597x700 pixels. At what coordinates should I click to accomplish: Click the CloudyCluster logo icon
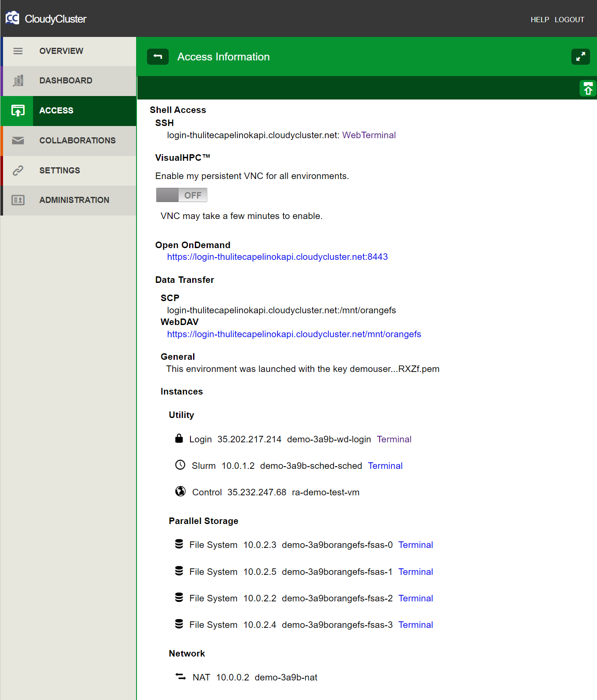tap(12, 18)
